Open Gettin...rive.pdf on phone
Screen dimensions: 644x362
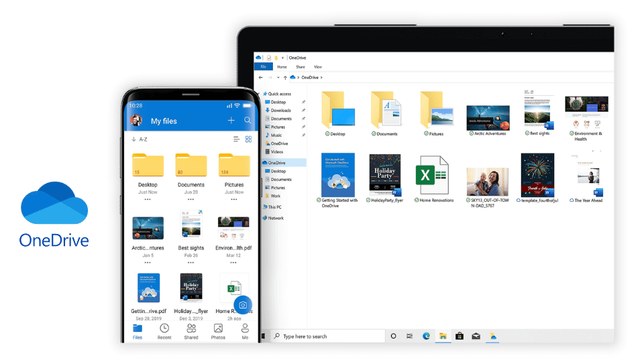[148, 288]
